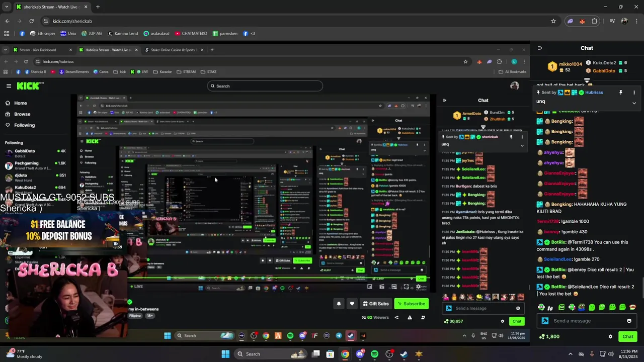
Task: Open Chrome media controls icon
Action: pyautogui.click(x=612, y=21)
